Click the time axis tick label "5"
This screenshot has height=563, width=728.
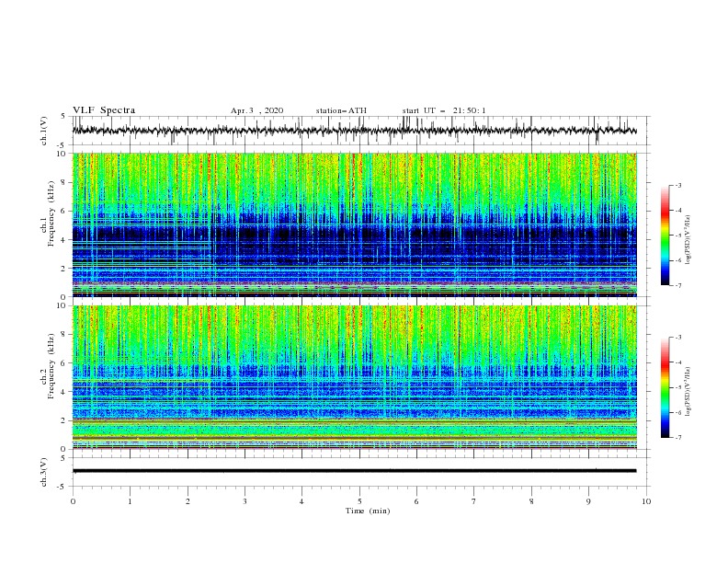[359, 501]
